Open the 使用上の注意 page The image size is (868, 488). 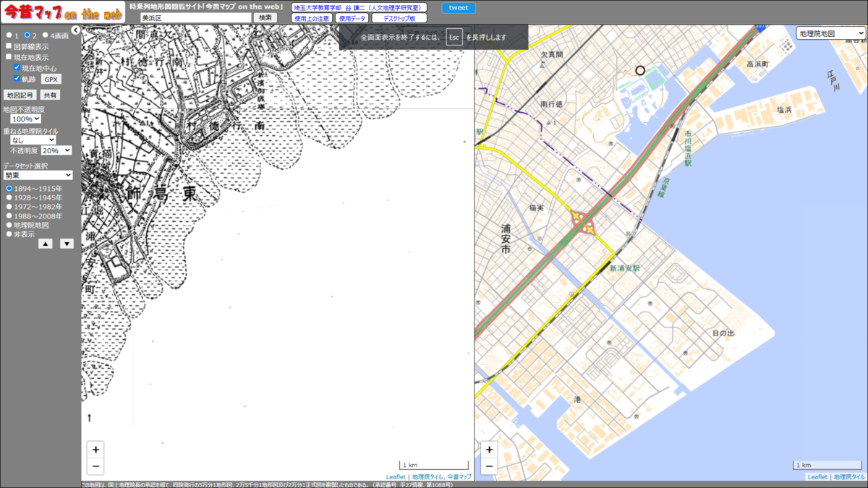[312, 18]
